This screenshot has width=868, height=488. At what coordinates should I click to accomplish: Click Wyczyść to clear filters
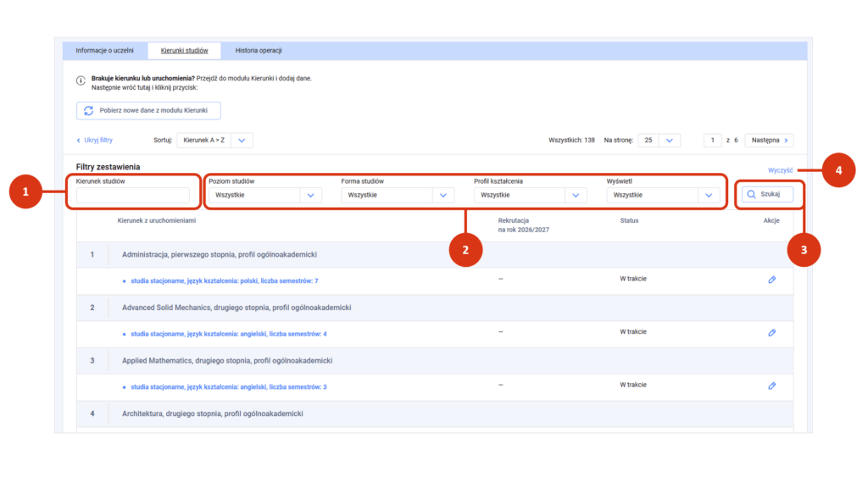click(780, 170)
